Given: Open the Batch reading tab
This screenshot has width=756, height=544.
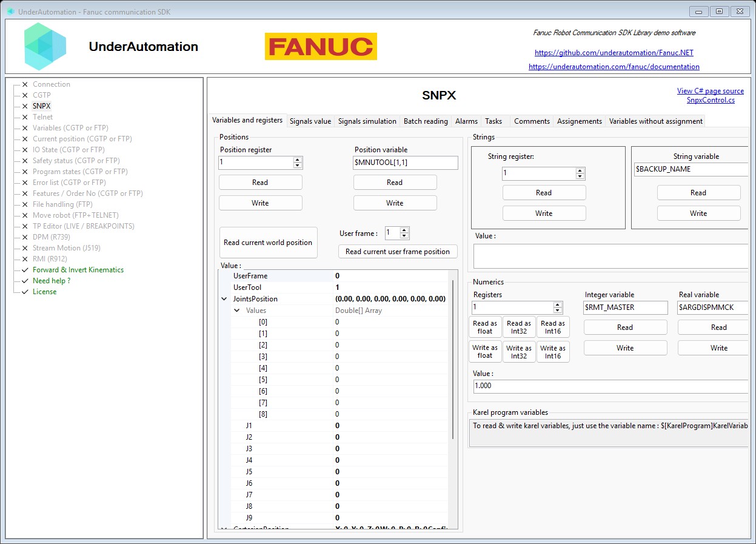Looking at the screenshot, I should tap(426, 121).
